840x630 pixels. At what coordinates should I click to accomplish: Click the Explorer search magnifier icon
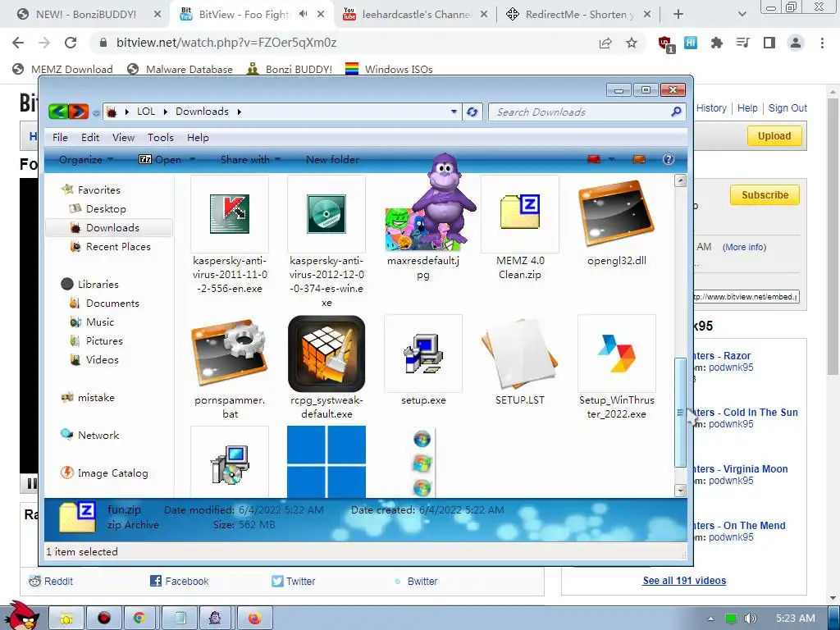676,112
